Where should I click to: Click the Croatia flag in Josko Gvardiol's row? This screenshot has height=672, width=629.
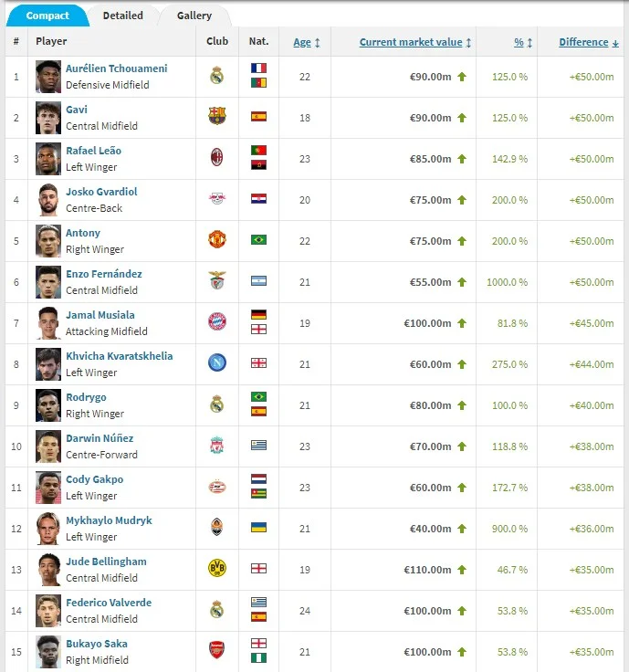click(x=258, y=199)
